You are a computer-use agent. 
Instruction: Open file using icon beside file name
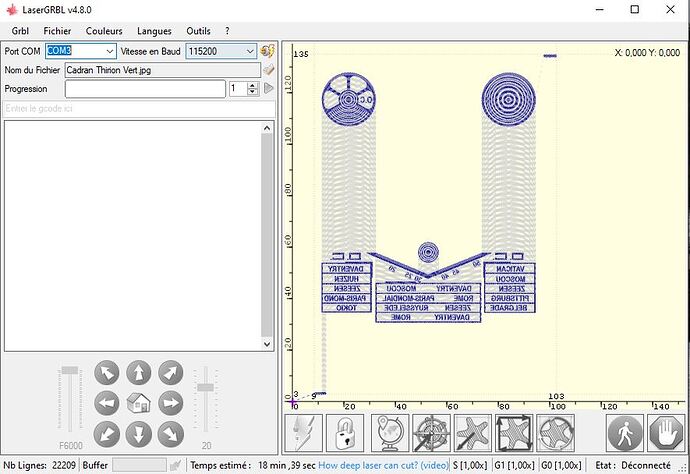tap(268, 70)
